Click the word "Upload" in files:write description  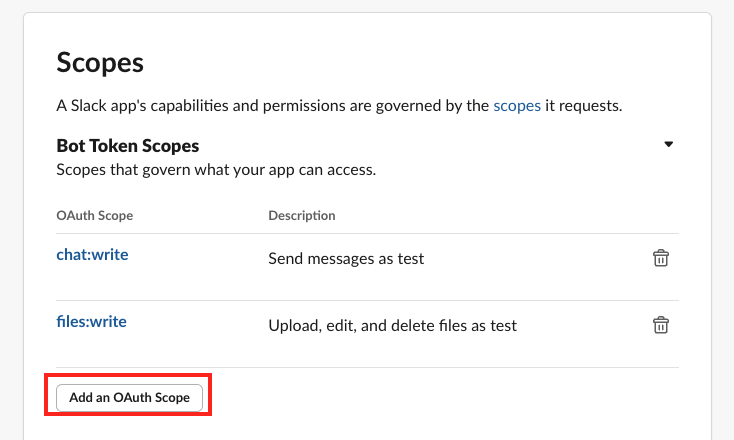click(x=292, y=325)
